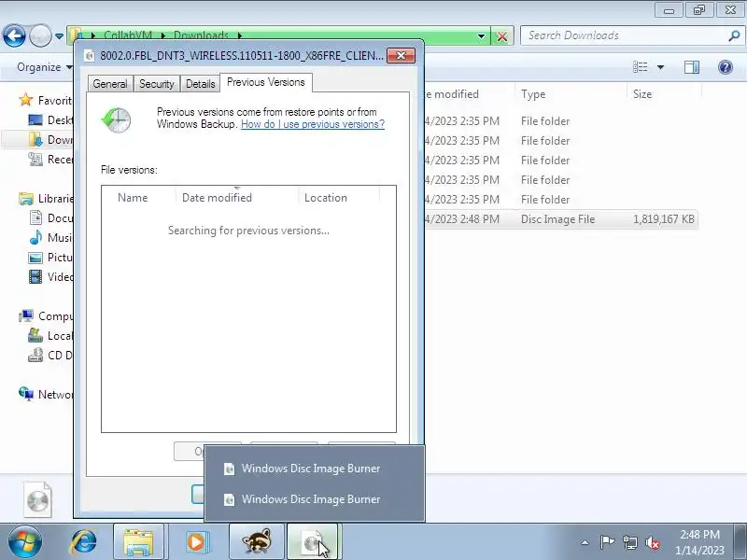Open Network in navigation pane
The height and width of the screenshot is (560, 747).
point(46,394)
